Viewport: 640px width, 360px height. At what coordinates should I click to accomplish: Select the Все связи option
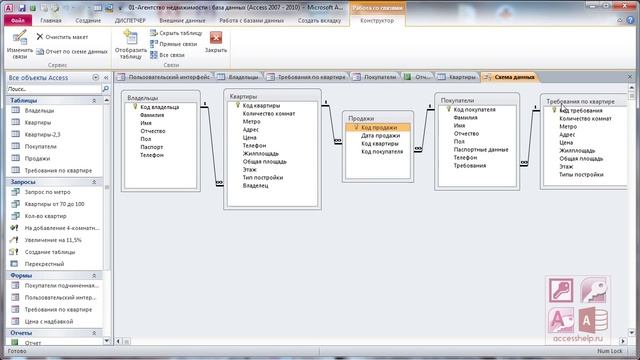tap(167, 55)
